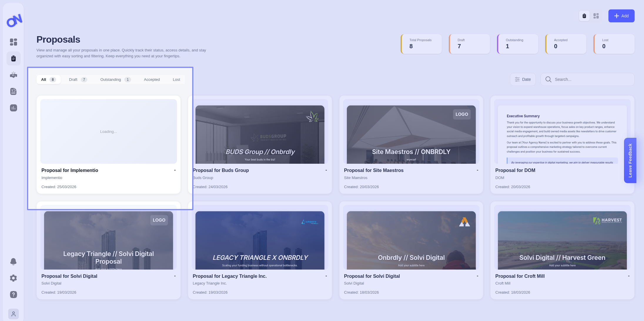Screen dimensions: 644x321
Task: Open the handshake deals sidebar icon
Action: point(14,75)
